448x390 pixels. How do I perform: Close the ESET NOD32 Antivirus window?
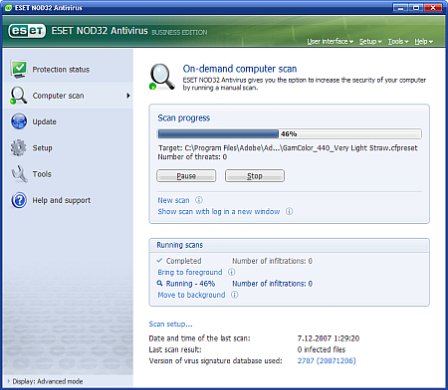434,7
